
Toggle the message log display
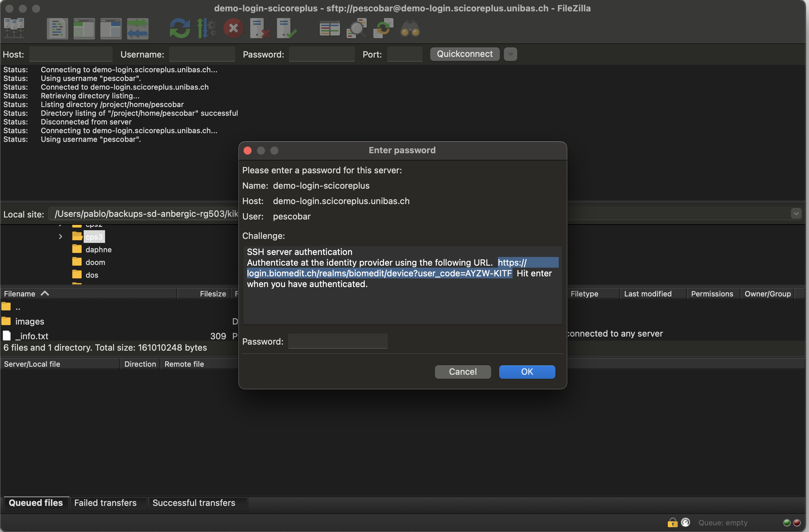57,28
